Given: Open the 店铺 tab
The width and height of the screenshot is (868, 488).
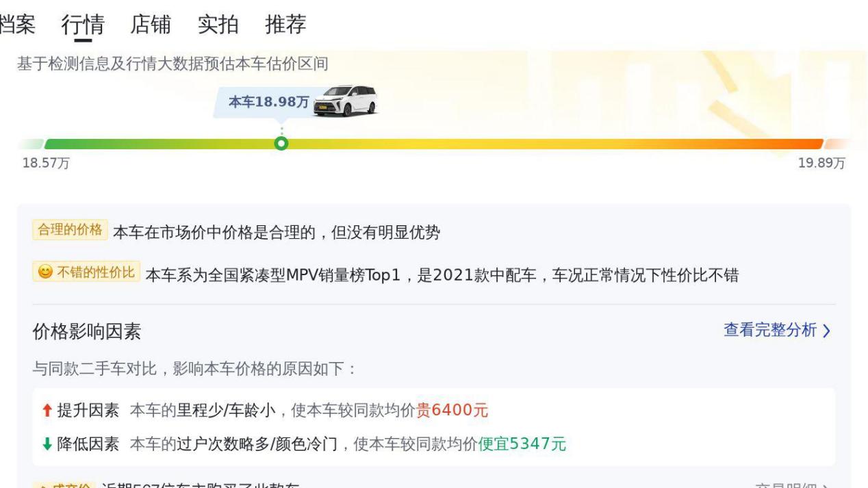Looking at the screenshot, I should [x=151, y=24].
